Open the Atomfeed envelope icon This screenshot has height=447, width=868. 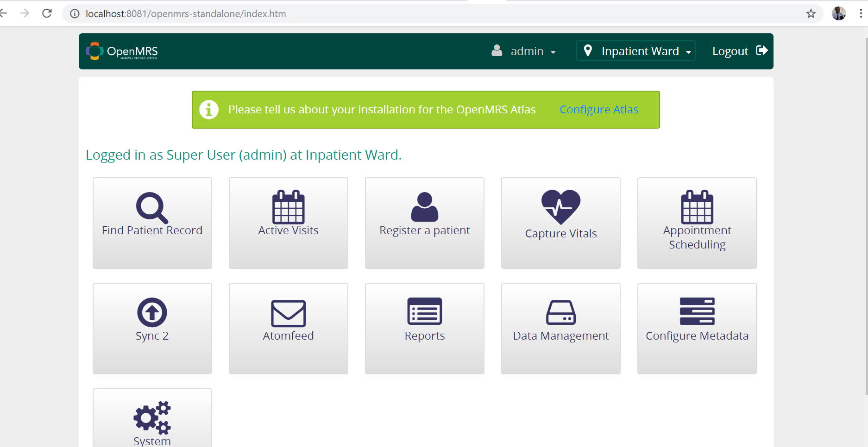coord(288,313)
